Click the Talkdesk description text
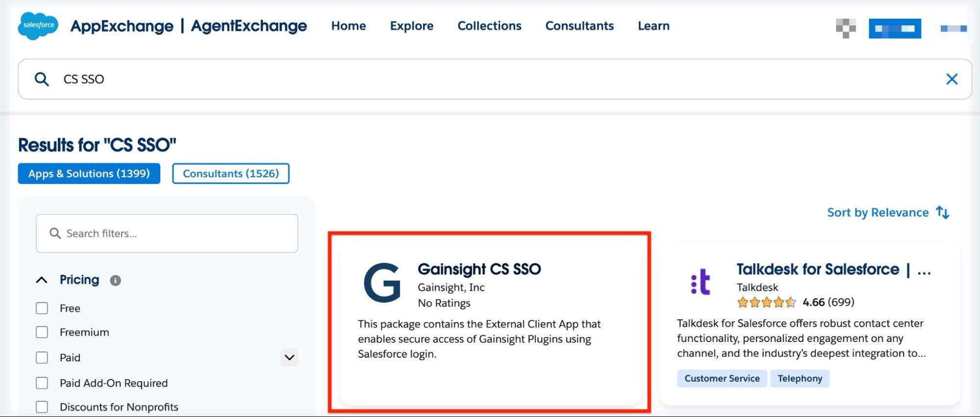The height and width of the screenshot is (417, 980). [x=802, y=339]
